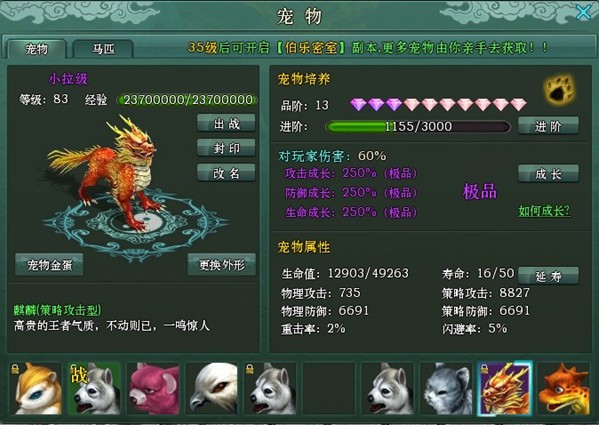
Task: Select the gray cat pet portrait
Action: 446,389
